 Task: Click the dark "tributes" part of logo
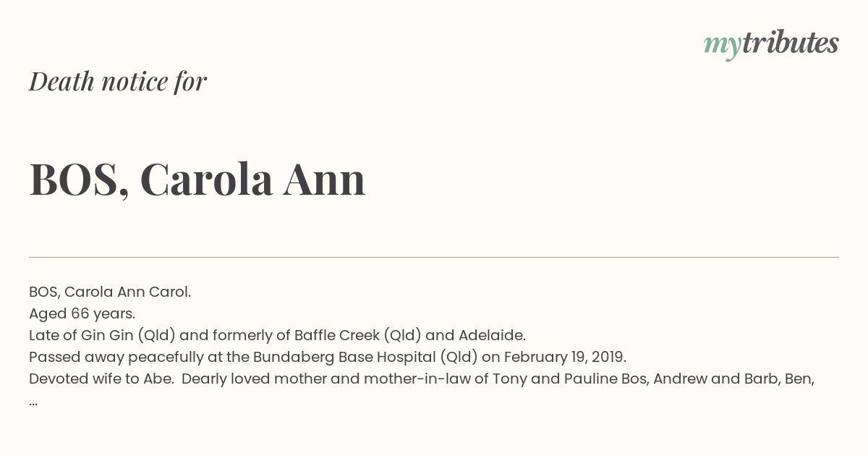click(x=791, y=43)
